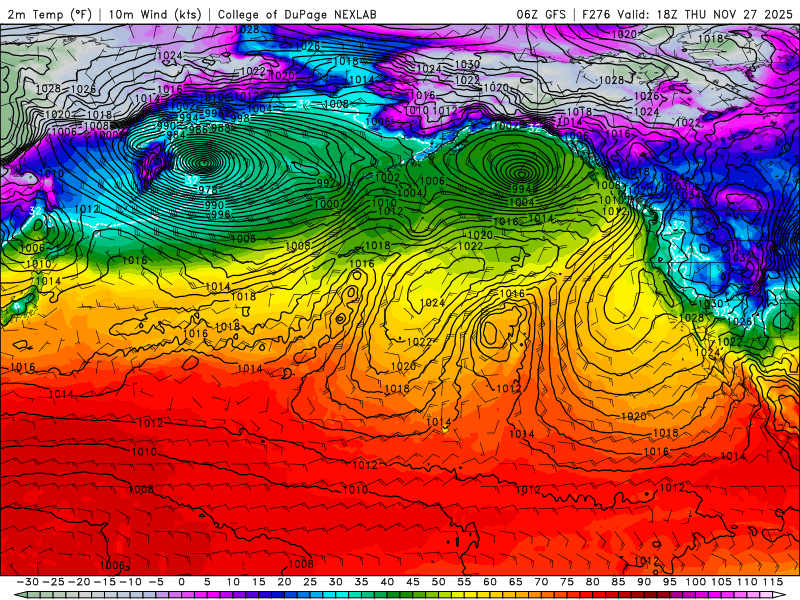800x600 pixels.
Task: Click the 50 tick label on the color legend
Action: [438, 582]
